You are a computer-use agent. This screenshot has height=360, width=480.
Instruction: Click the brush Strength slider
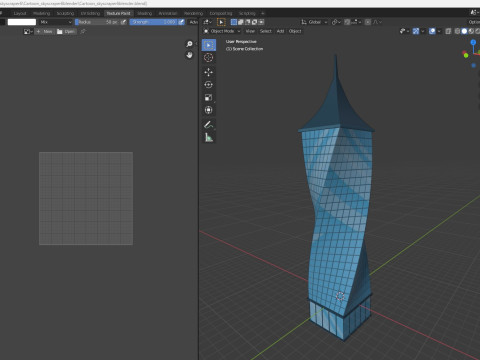[x=153, y=22]
